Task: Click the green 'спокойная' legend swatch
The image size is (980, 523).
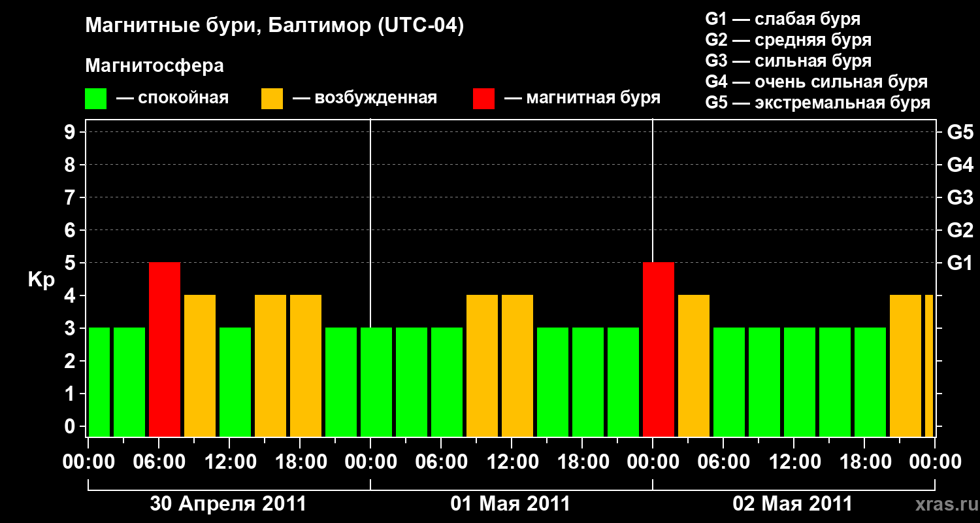Action: [96, 99]
